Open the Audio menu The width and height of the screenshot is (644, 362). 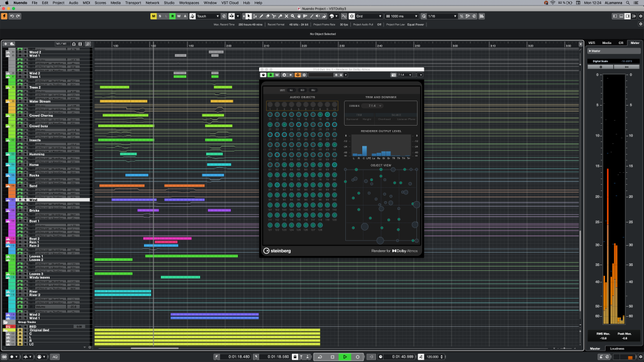pyautogui.click(x=73, y=3)
